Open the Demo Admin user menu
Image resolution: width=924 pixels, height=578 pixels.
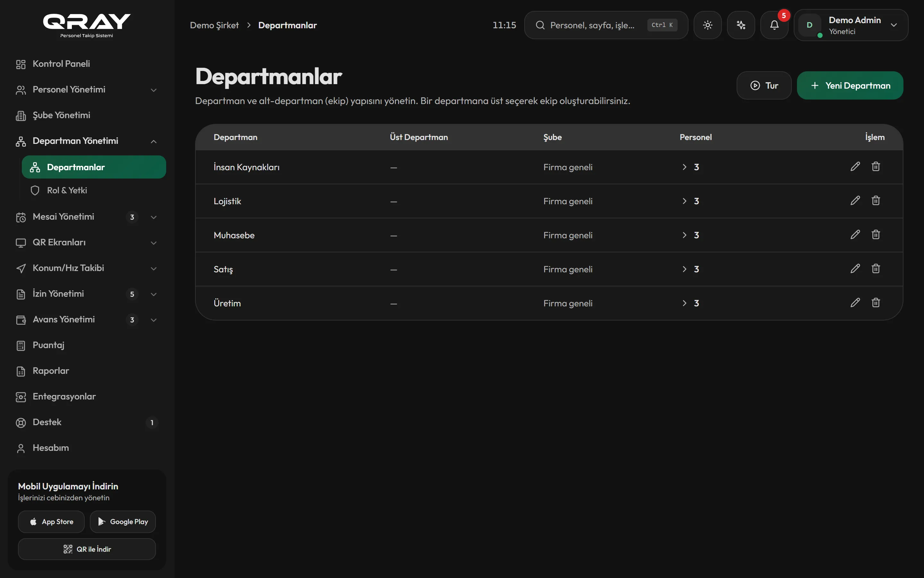coord(851,25)
